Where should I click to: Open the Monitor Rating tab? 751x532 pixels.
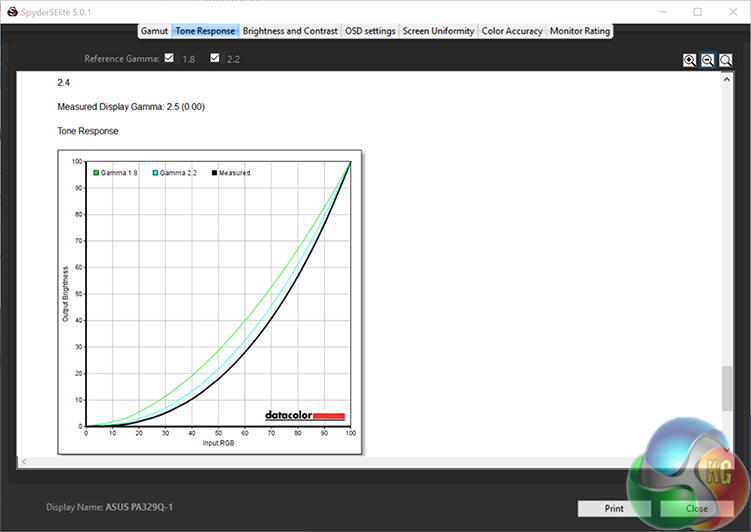click(579, 31)
